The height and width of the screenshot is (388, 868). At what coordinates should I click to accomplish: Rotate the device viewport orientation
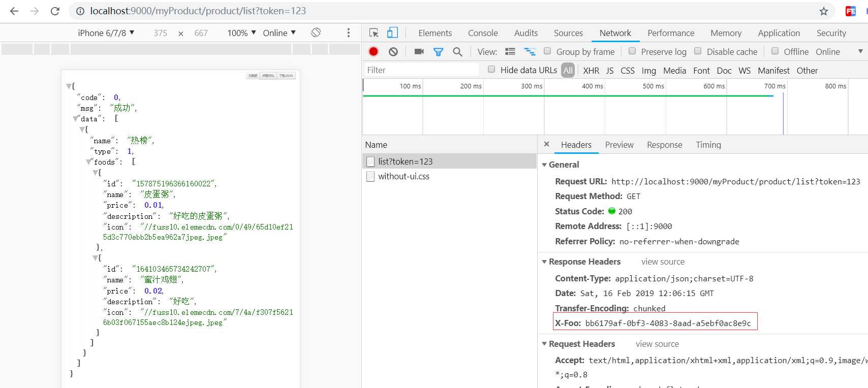click(316, 33)
